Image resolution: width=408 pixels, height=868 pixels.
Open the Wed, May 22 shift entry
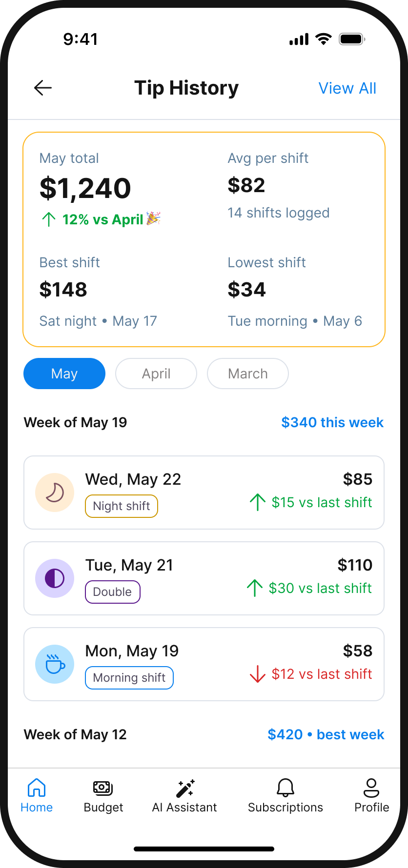pyautogui.click(x=204, y=493)
